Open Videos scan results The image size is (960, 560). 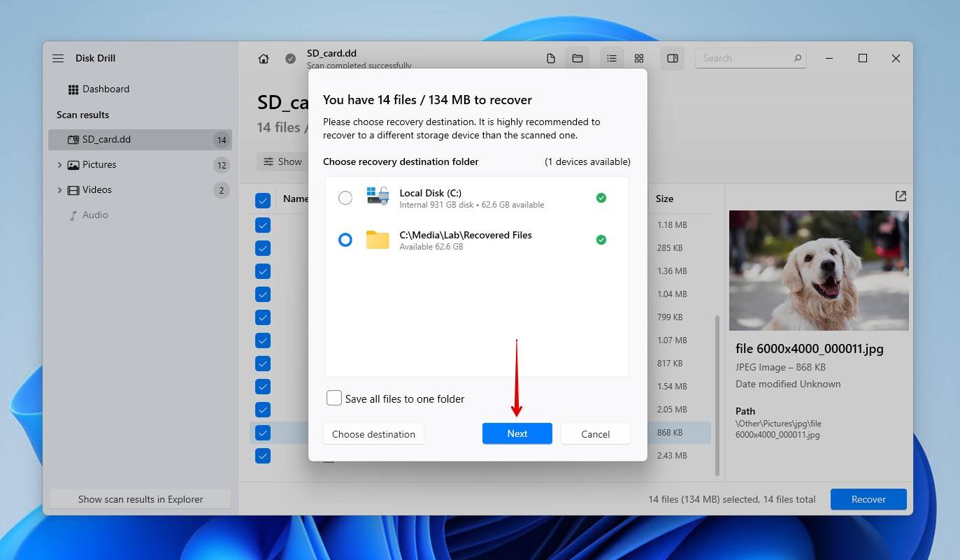140,190
